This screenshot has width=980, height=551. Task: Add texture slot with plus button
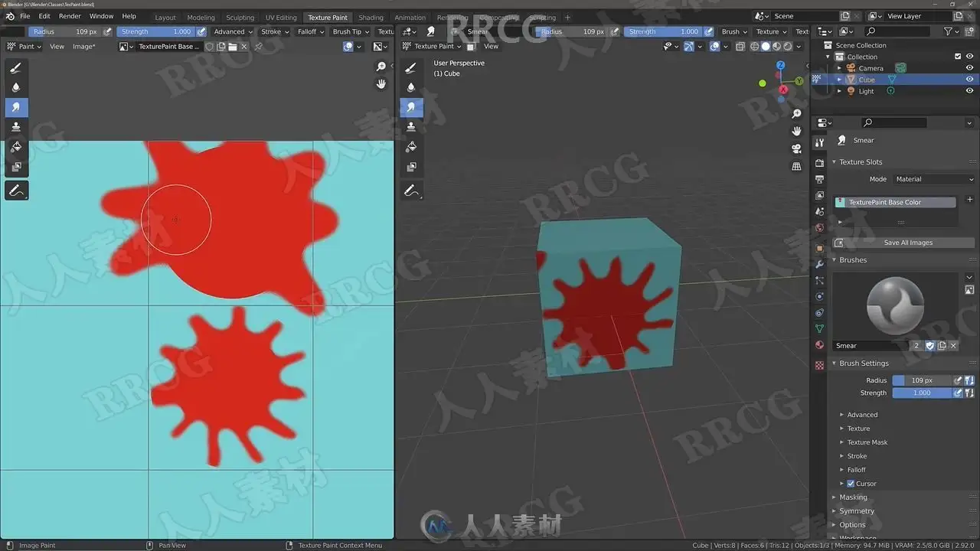pyautogui.click(x=970, y=200)
